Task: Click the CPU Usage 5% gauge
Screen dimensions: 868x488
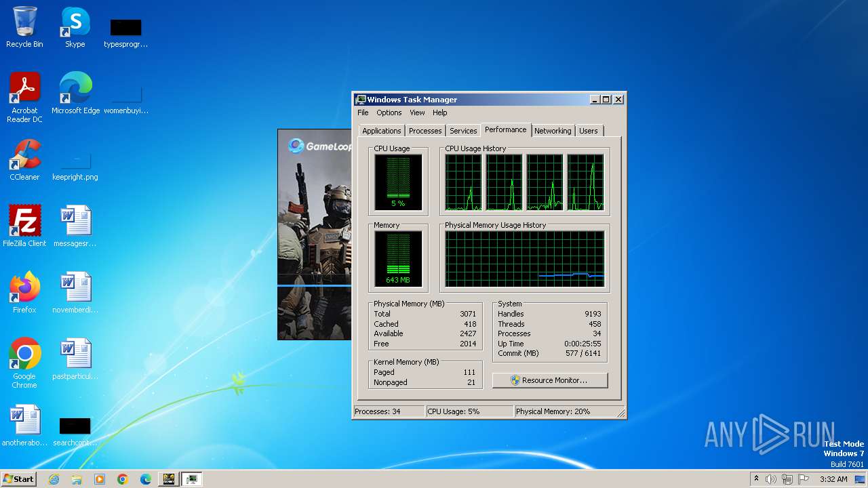Action: tap(398, 182)
